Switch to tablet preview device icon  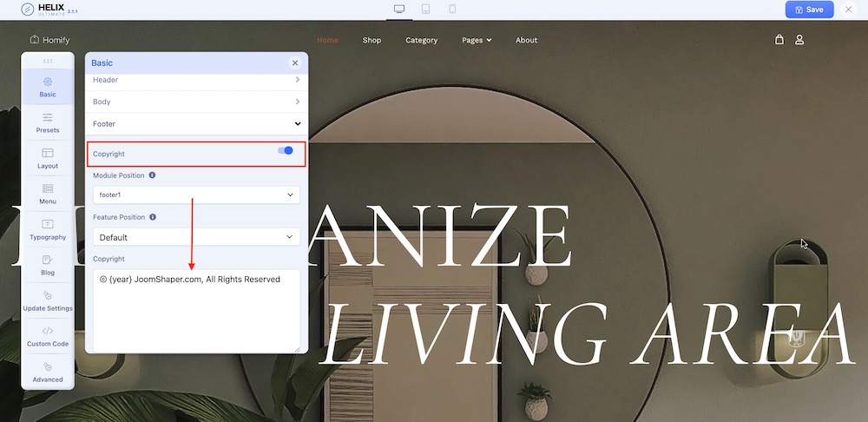click(425, 9)
